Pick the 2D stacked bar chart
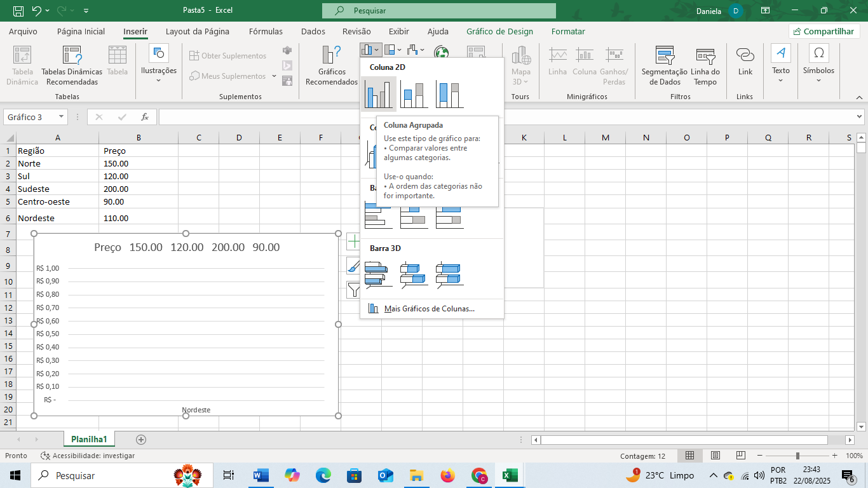The height and width of the screenshot is (488, 868). click(x=414, y=216)
